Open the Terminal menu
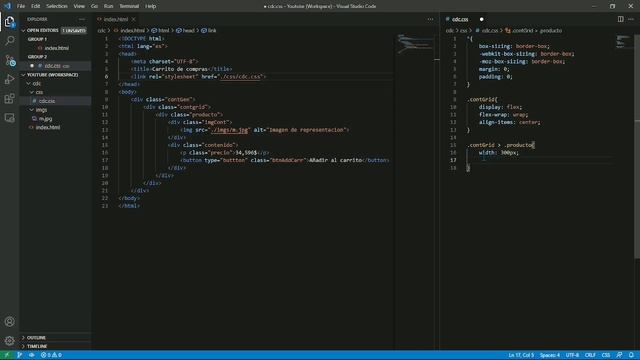Viewport: 640px width, 360px height. [129, 6]
